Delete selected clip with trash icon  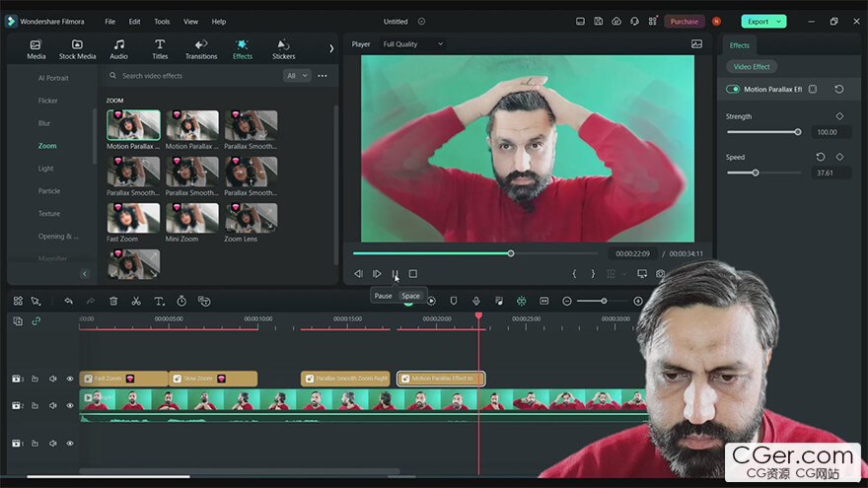113,301
